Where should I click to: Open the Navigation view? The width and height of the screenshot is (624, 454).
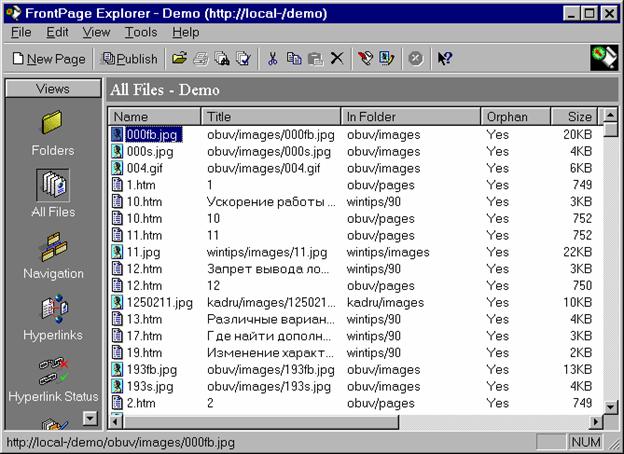[x=52, y=256]
